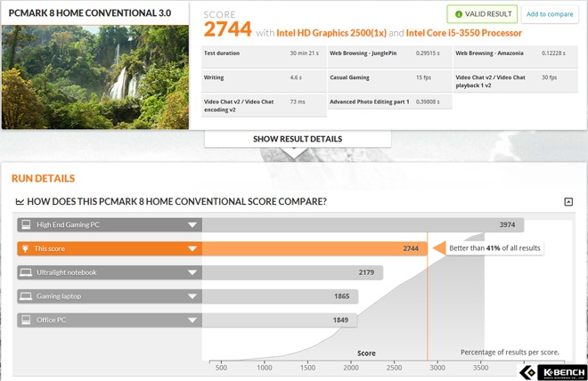Viewport: 588px width, 381px height.
Task: Click the laptop icon beside Ultralight notebook
Action: click(26, 272)
